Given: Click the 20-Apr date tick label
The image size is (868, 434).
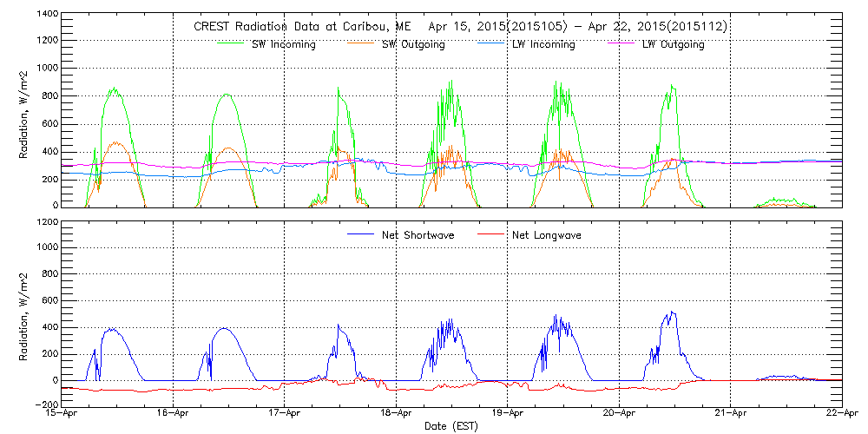Looking at the screenshot, I should click(x=619, y=414).
